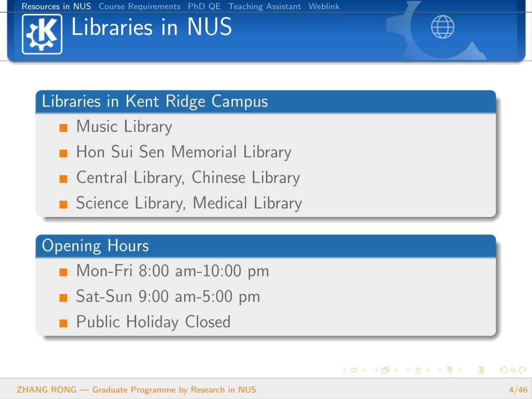Click the slide icon in navigation bar

(354, 370)
